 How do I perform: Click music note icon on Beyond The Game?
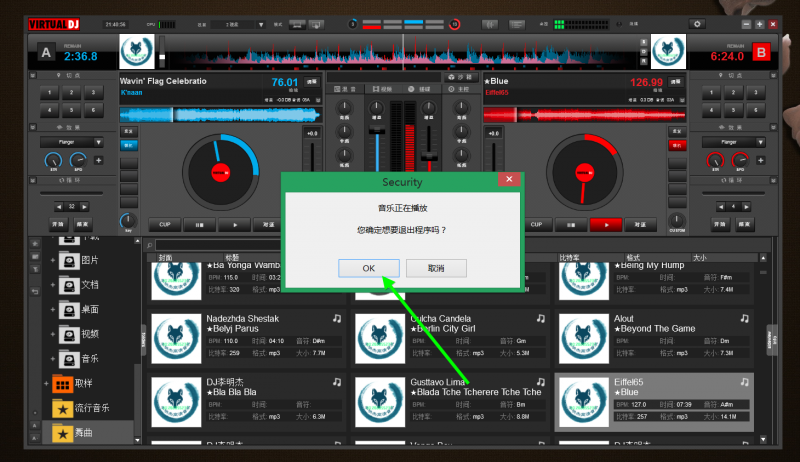point(744,318)
